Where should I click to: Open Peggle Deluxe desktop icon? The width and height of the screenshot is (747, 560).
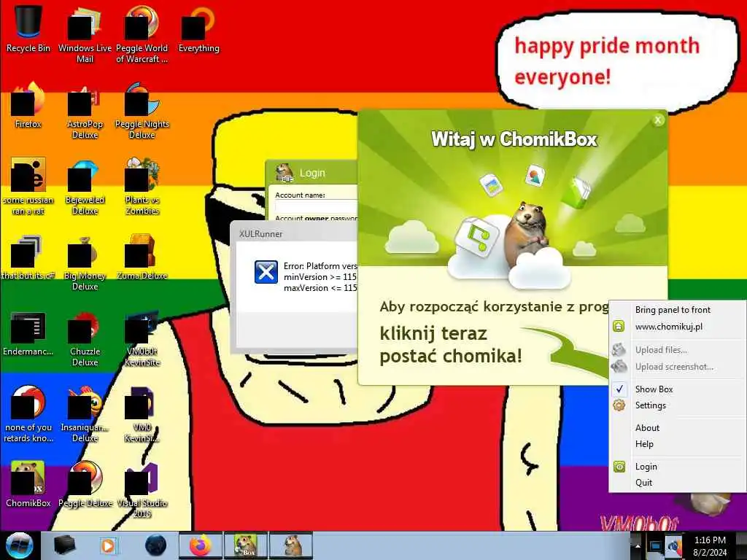pyautogui.click(x=85, y=483)
